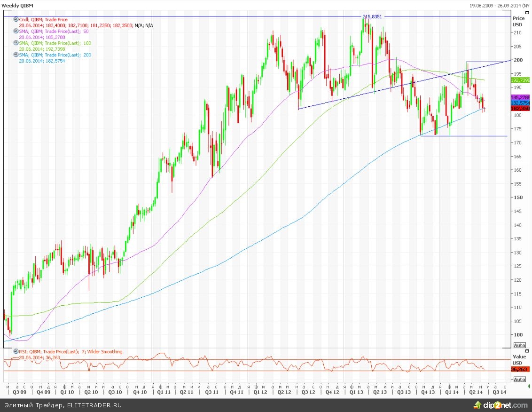This screenshot has height=412, width=532.
Task: Click the Q3 10 time axis label
Action: pos(115,392)
